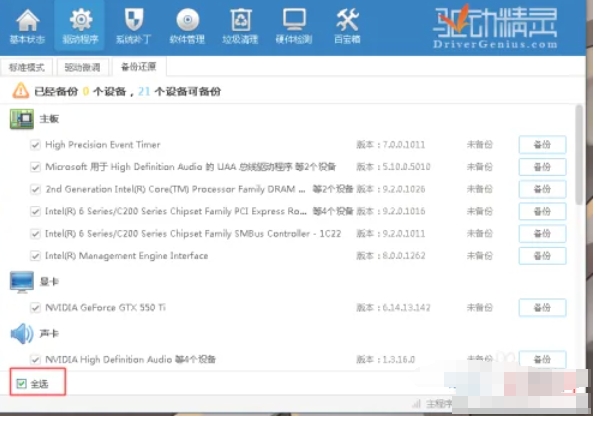The height and width of the screenshot is (423, 595).
Task: Click version text 6.14.13.142
Action: [x=406, y=308]
